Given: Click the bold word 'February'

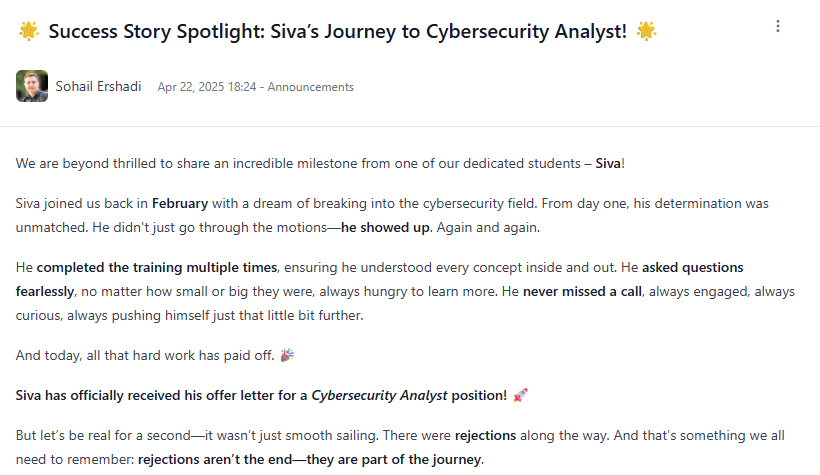Looking at the screenshot, I should [180, 203].
